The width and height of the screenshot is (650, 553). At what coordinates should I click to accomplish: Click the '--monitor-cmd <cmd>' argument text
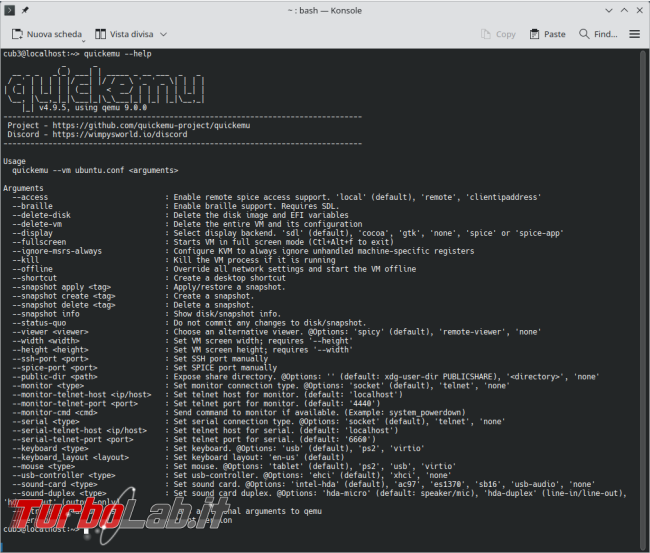coord(55,413)
